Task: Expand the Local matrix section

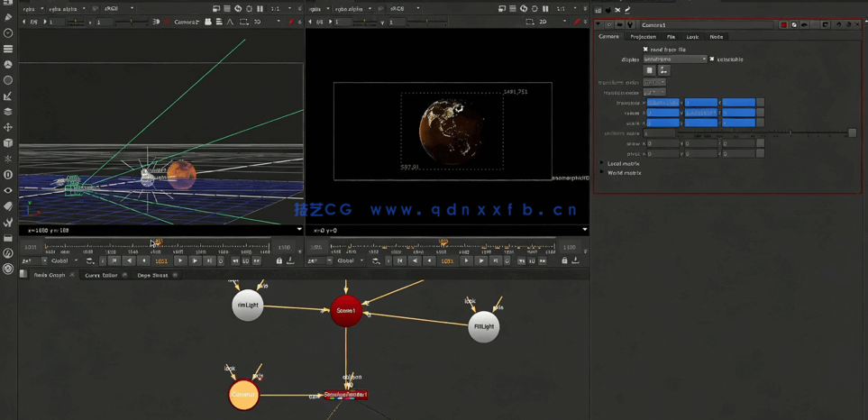Action: point(602,163)
